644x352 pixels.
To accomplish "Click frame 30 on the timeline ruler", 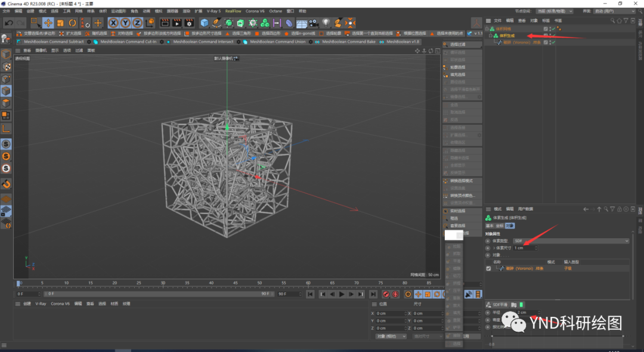I will [163, 283].
